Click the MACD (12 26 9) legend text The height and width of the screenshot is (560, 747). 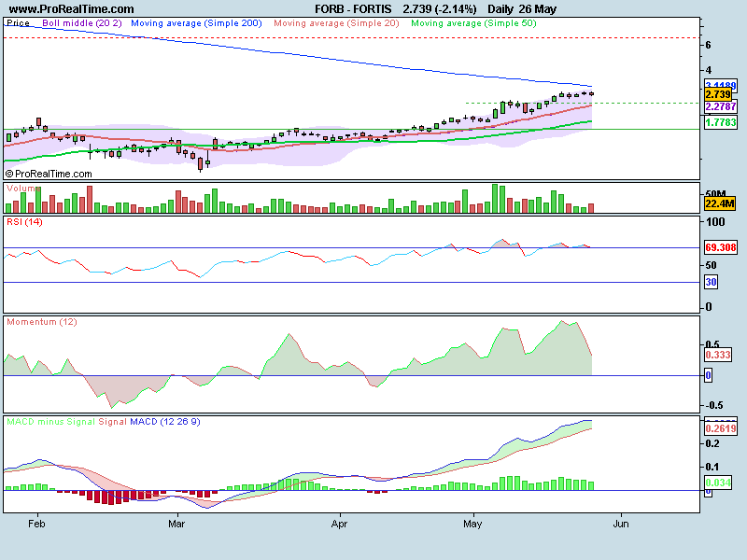click(x=165, y=422)
